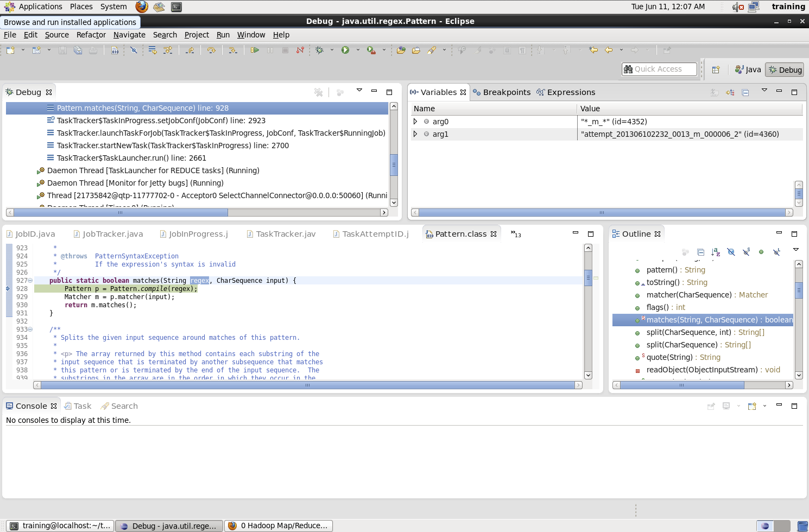Click the Debug view vertical scrollbar
The width and height of the screenshot is (809, 532).
click(x=394, y=164)
